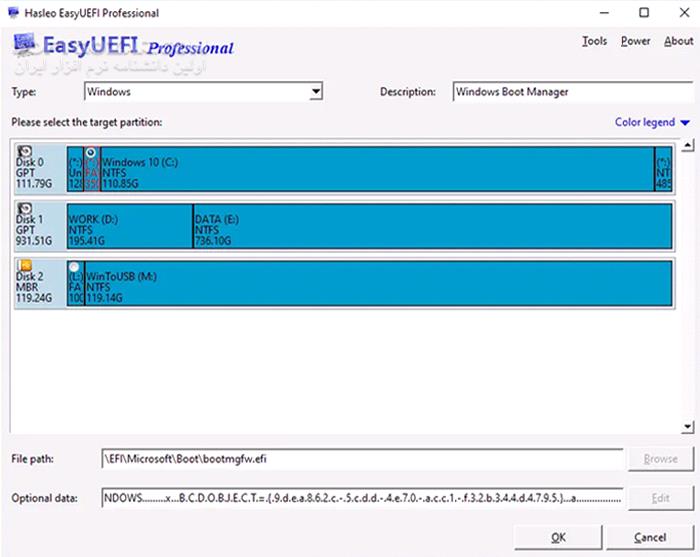Select the (L:) FAT partition radio on Disk 2
Screen dimensions: 700x557
point(74,267)
